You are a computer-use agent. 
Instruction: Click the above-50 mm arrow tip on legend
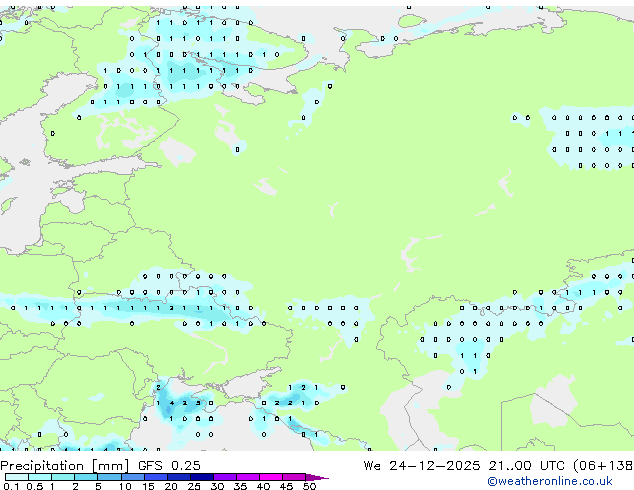pos(317,477)
